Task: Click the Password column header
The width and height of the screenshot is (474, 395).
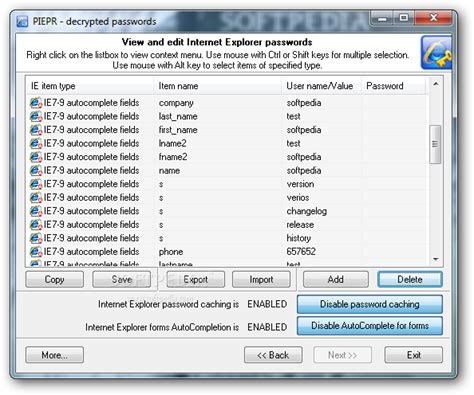Action: click(394, 86)
